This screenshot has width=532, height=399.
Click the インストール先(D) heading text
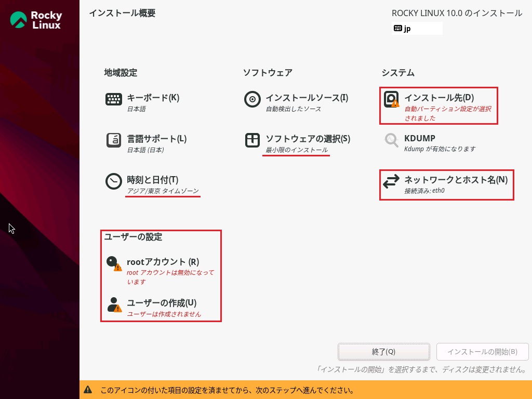point(439,98)
